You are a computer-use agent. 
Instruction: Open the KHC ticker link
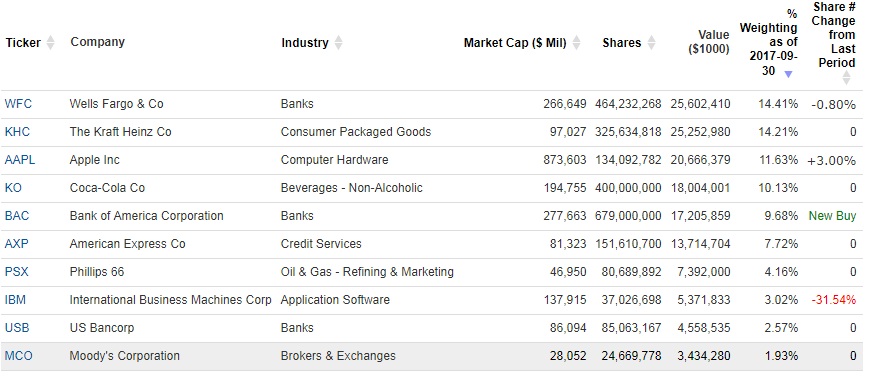[x=17, y=132]
